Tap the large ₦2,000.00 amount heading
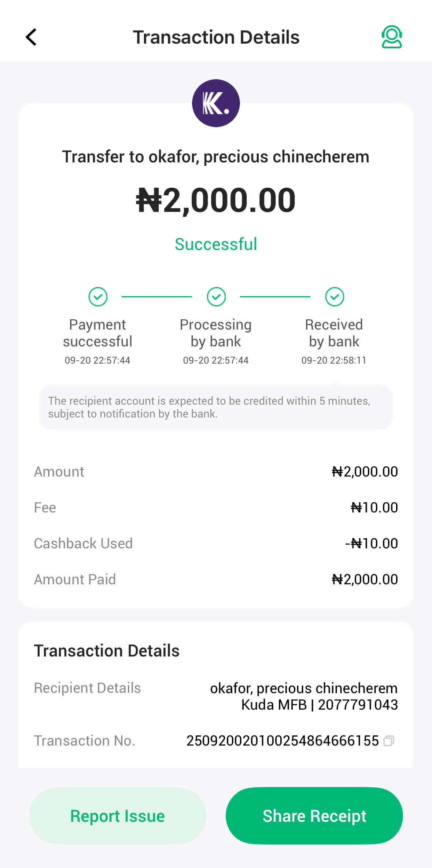This screenshot has height=868, width=432. click(216, 200)
